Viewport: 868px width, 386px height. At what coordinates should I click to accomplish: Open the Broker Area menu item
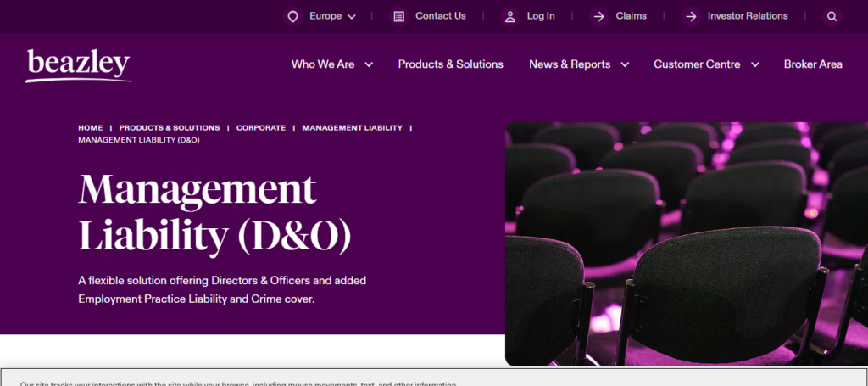(x=813, y=64)
